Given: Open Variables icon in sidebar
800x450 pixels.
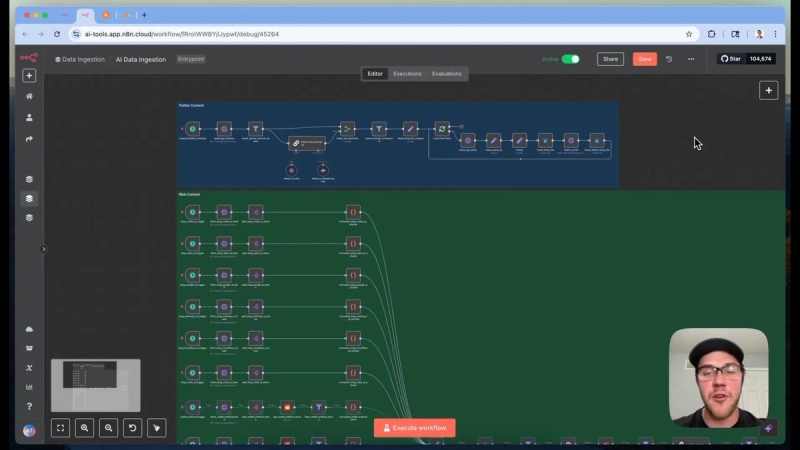Looking at the screenshot, I should (x=29, y=368).
